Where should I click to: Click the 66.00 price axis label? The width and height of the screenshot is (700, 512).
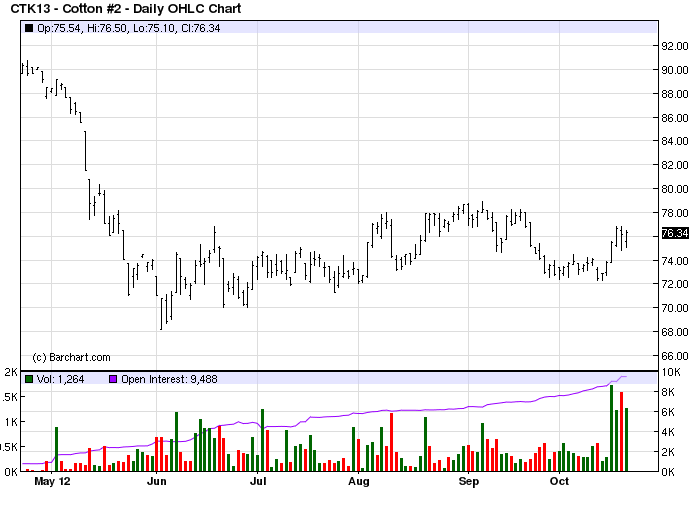675,356
